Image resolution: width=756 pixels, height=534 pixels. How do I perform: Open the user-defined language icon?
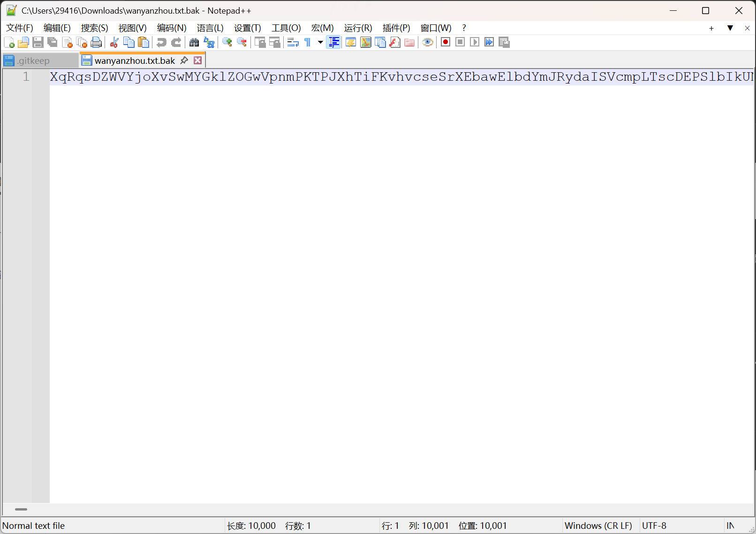(x=351, y=43)
